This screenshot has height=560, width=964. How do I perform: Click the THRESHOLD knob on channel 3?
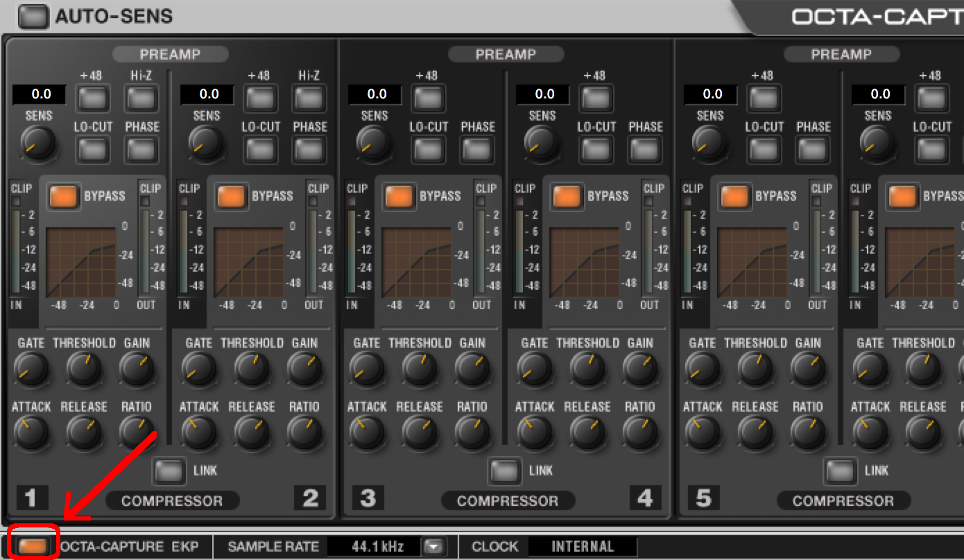[420, 369]
